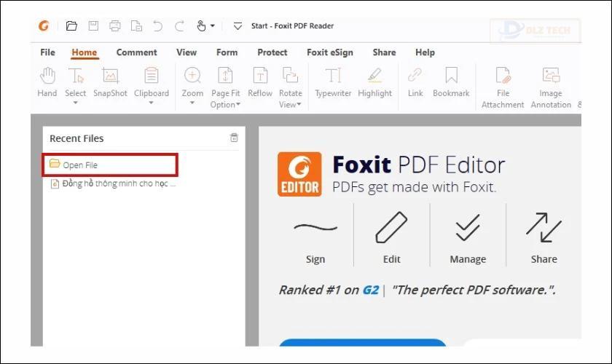Click the Foxit PDF Editor logo
612x364 pixels.
pos(299,174)
